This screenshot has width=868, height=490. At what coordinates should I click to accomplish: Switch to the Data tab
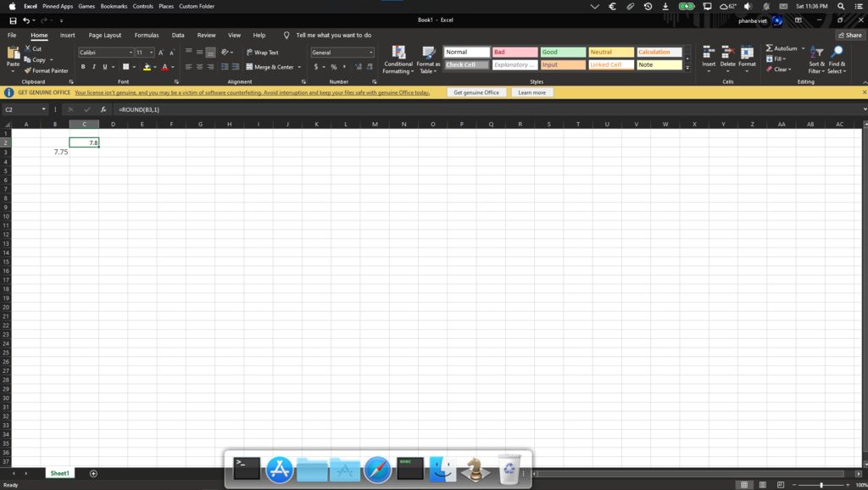[x=178, y=35]
